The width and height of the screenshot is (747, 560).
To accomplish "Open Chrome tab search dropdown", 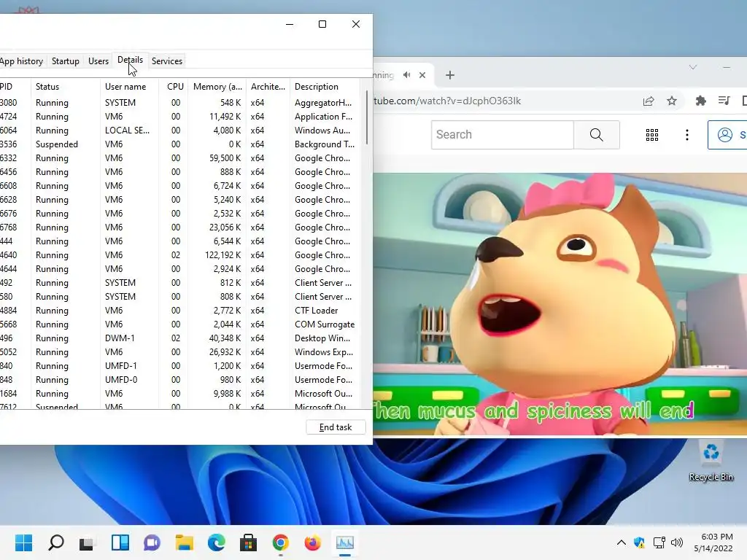I will [x=693, y=67].
